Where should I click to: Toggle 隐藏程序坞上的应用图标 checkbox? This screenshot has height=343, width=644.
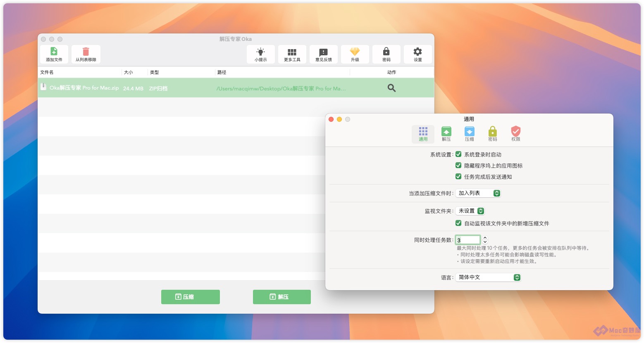[458, 166]
